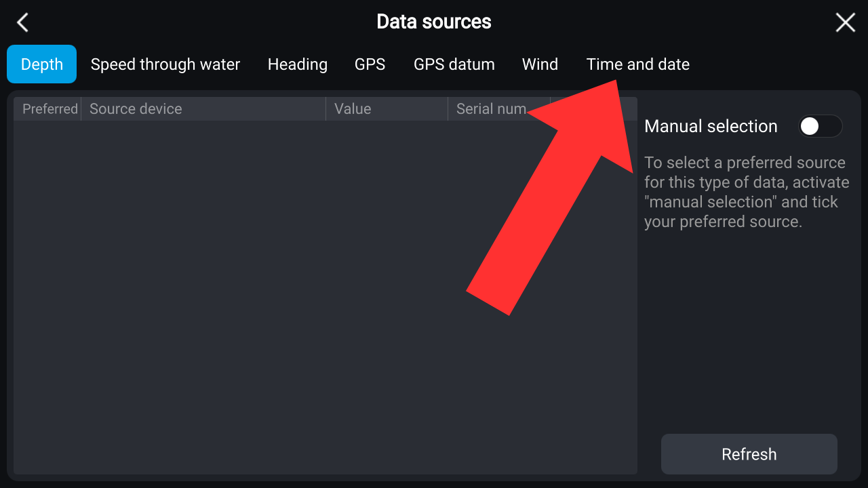
Task: Click the Manual selection label
Action: tap(711, 126)
